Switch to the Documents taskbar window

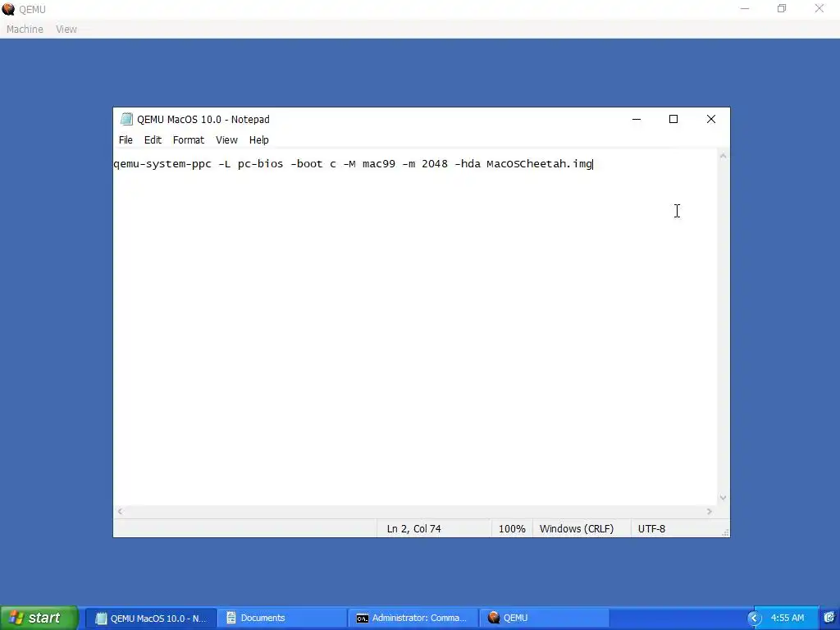tap(282, 619)
